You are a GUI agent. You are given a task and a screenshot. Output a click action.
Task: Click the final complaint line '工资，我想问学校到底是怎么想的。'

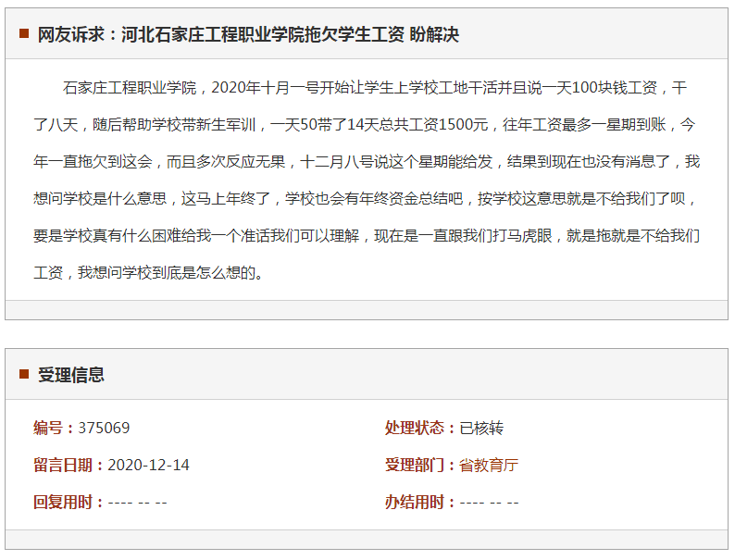[149, 273]
